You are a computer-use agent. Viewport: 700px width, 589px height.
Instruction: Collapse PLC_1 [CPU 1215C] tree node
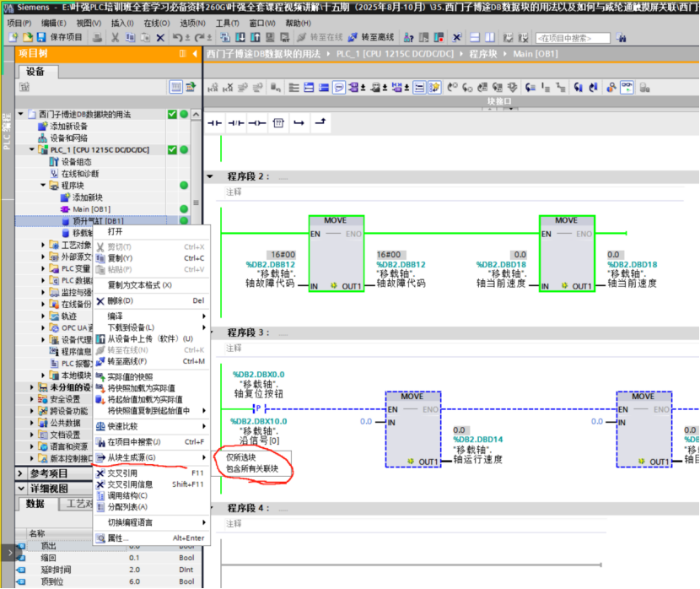(x=32, y=149)
